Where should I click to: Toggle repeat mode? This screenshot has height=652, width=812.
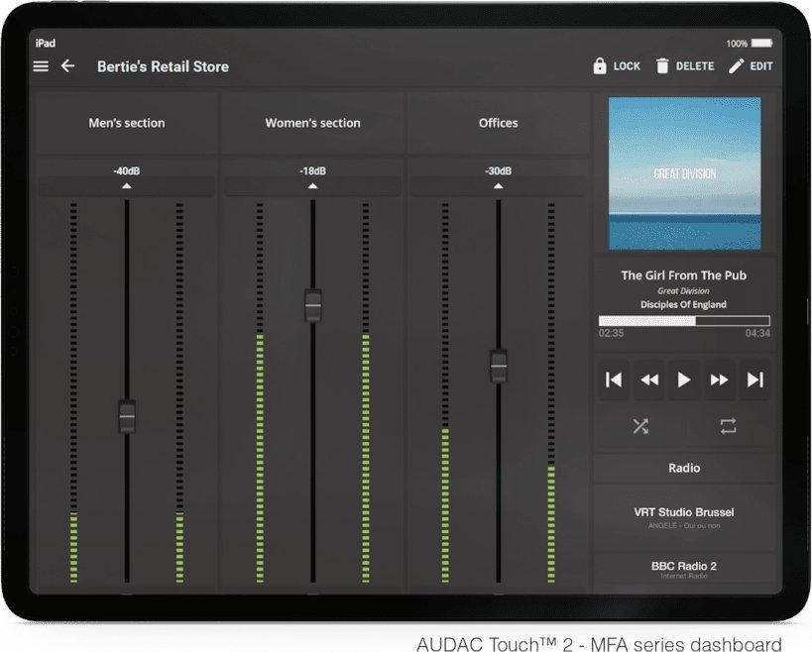click(x=729, y=426)
